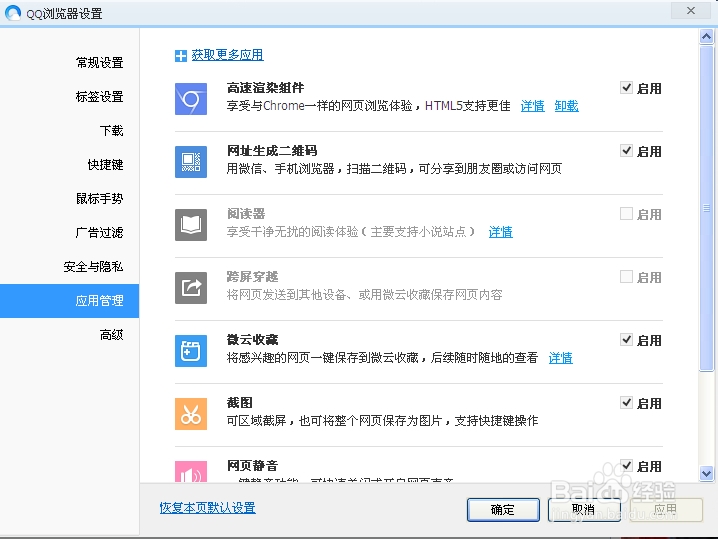Click the 高速渲染组件 title text
Image resolution: width=718 pixels, height=539 pixels.
click(265, 87)
